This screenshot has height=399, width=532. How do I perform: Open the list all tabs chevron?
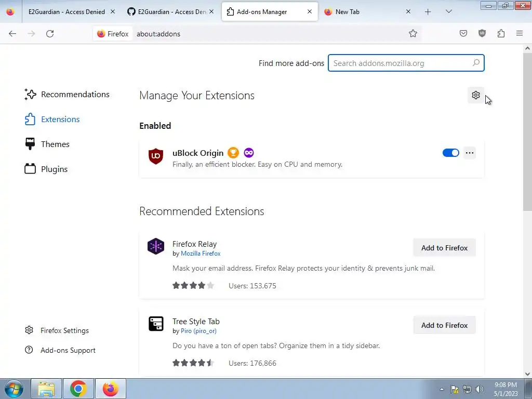(448, 12)
